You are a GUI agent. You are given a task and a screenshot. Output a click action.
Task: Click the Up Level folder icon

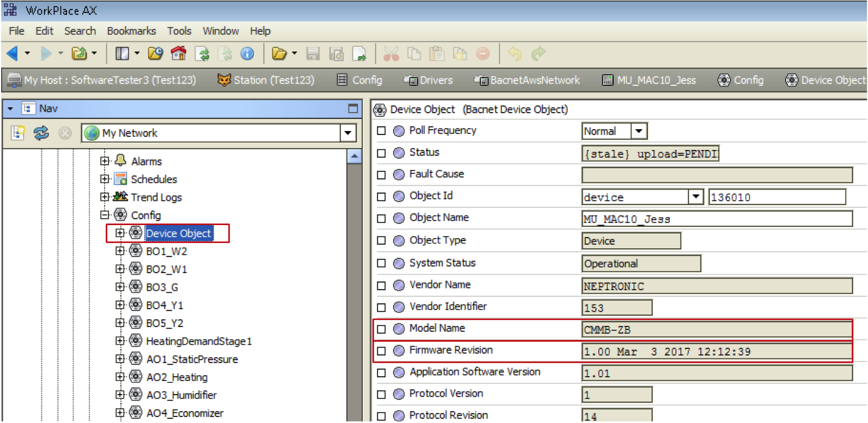[x=79, y=54]
